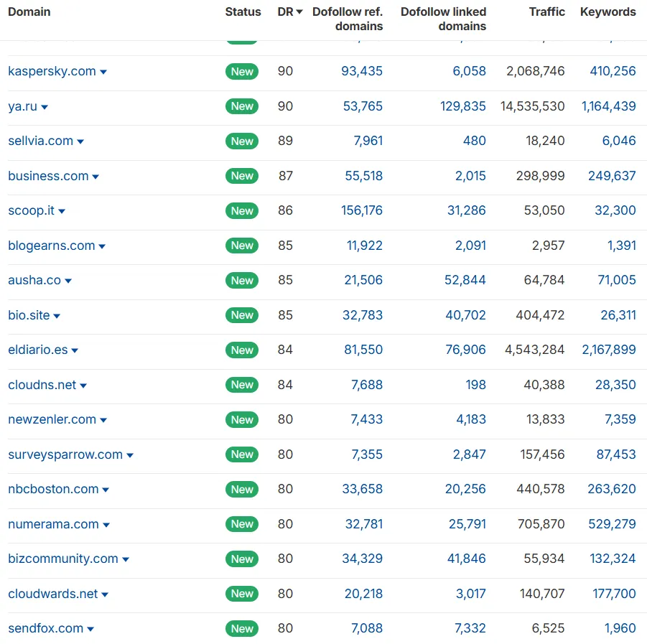
Task: Open bizcommunity.com's 41,846 linked domains value
Action: [x=467, y=559]
